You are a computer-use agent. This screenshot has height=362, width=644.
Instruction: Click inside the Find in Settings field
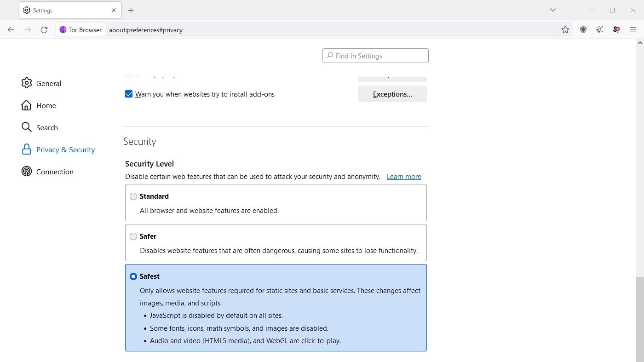[x=375, y=55]
